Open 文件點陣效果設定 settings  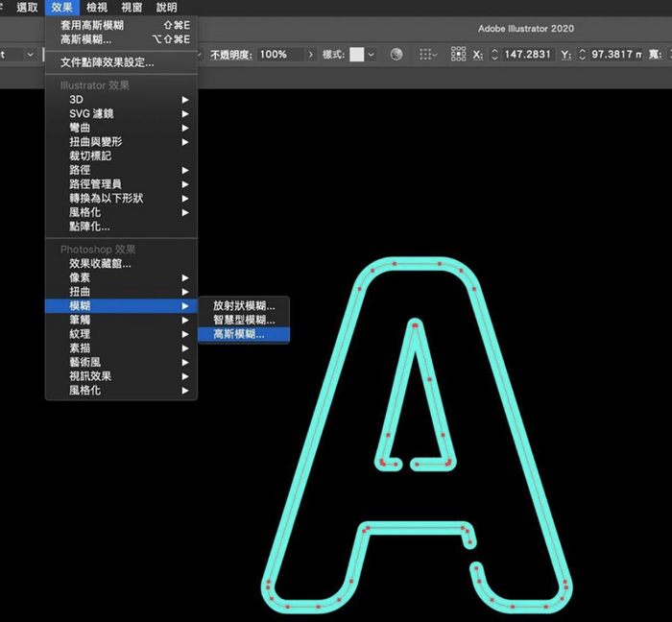[x=107, y=62]
